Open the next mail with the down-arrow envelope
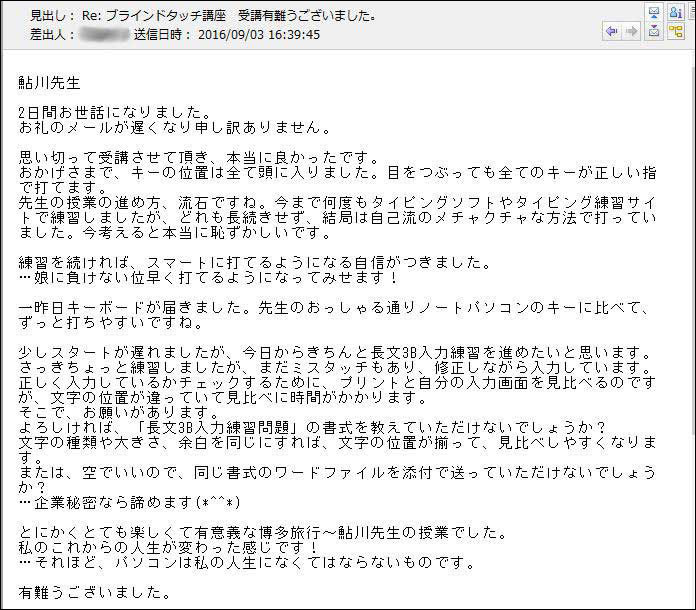 [x=654, y=32]
